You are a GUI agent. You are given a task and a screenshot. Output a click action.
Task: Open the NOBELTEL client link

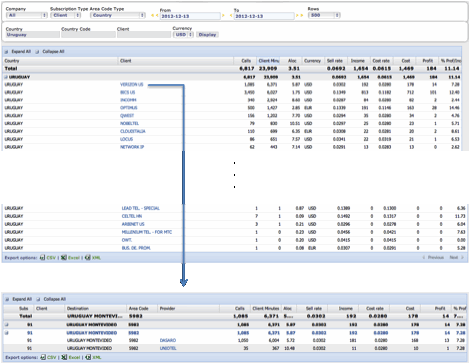(129, 123)
